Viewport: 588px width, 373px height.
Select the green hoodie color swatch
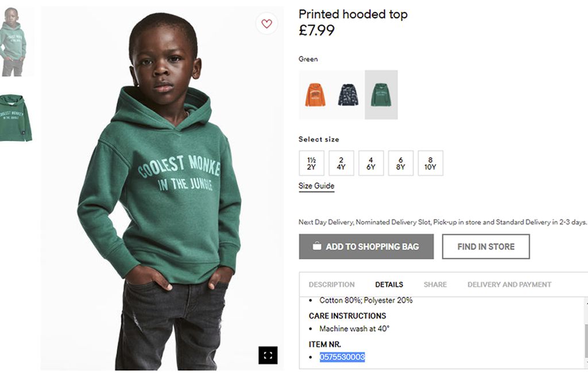pyautogui.click(x=381, y=95)
